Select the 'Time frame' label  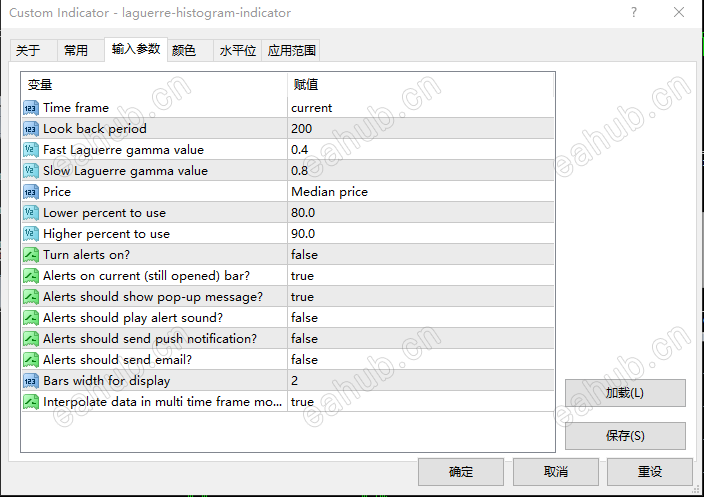76,108
